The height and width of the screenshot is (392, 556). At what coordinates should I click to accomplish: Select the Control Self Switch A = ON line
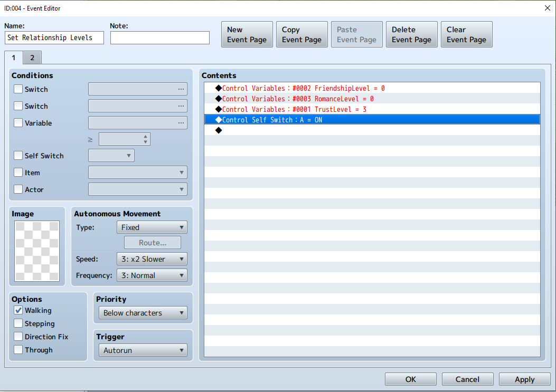click(x=372, y=120)
